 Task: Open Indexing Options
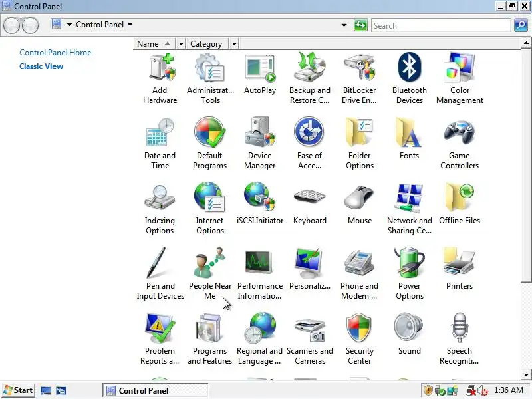(x=160, y=209)
